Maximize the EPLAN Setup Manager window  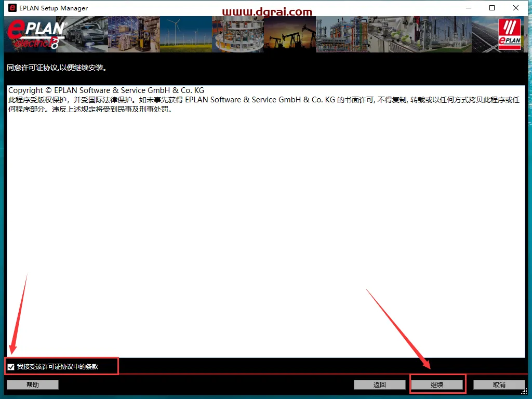click(x=491, y=8)
